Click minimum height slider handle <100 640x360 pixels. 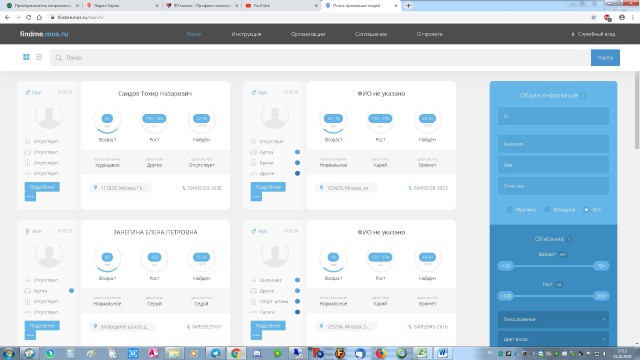click(x=505, y=296)
